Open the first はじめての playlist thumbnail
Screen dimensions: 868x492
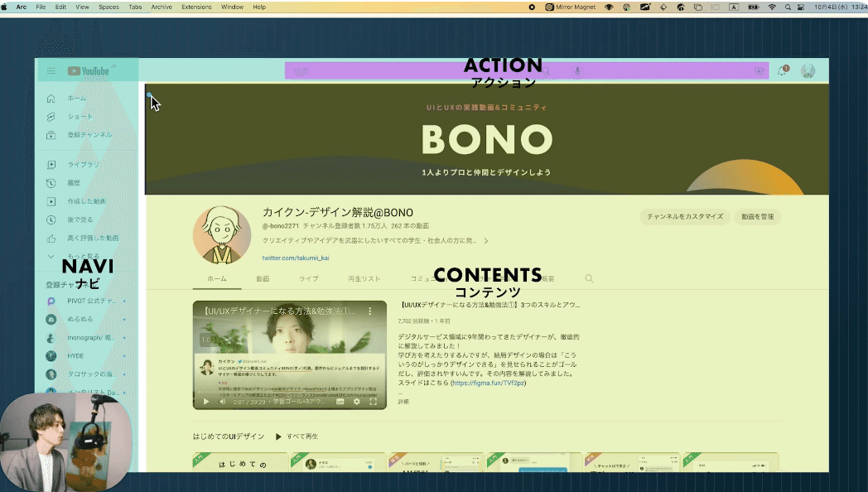click(240, 463)
